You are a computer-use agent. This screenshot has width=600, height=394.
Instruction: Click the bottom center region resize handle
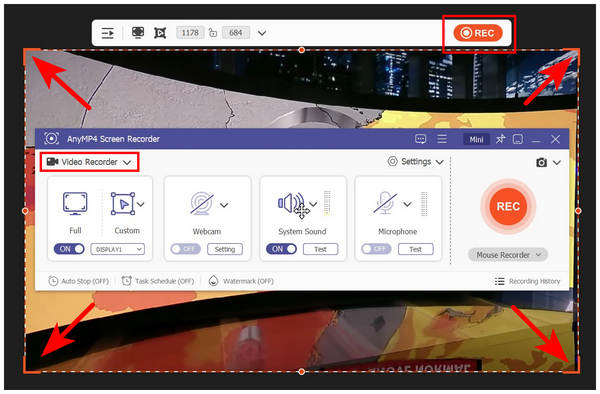[x=302, y=372]
